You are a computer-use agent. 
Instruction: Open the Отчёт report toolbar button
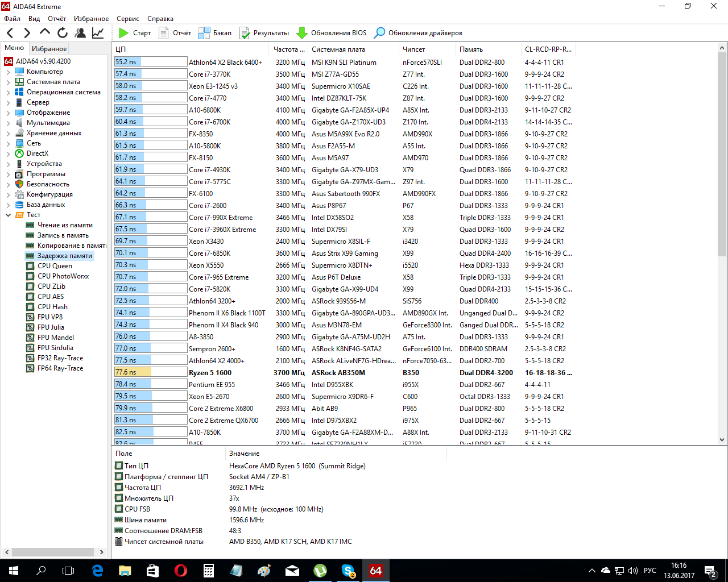point(175,33)
